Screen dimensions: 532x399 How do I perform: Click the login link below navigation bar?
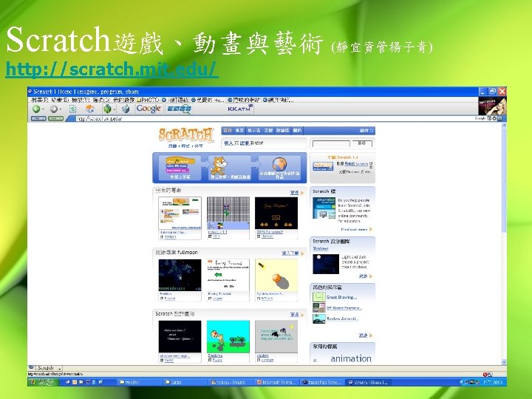click(x=228, y=143)
